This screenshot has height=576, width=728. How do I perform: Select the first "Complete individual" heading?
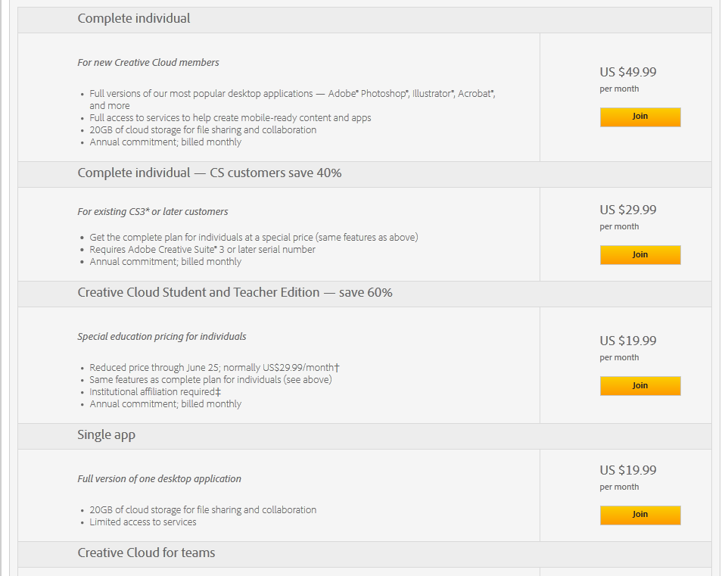(134, 18)
